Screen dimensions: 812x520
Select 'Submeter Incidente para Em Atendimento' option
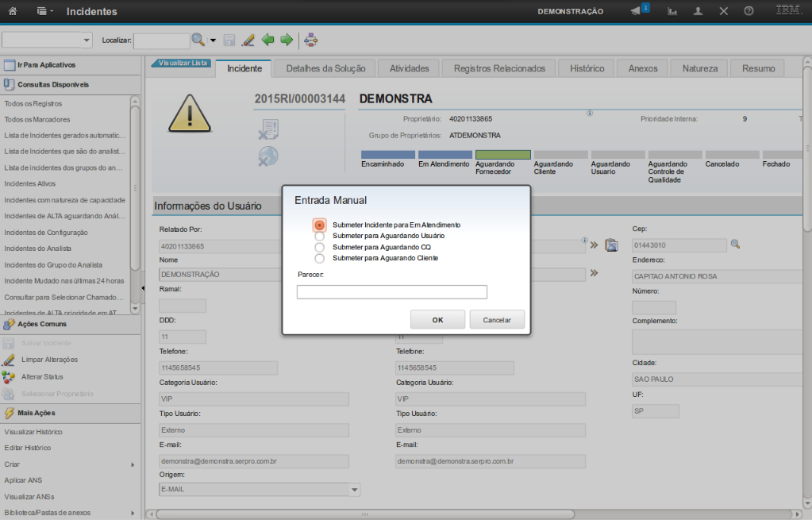320,225
